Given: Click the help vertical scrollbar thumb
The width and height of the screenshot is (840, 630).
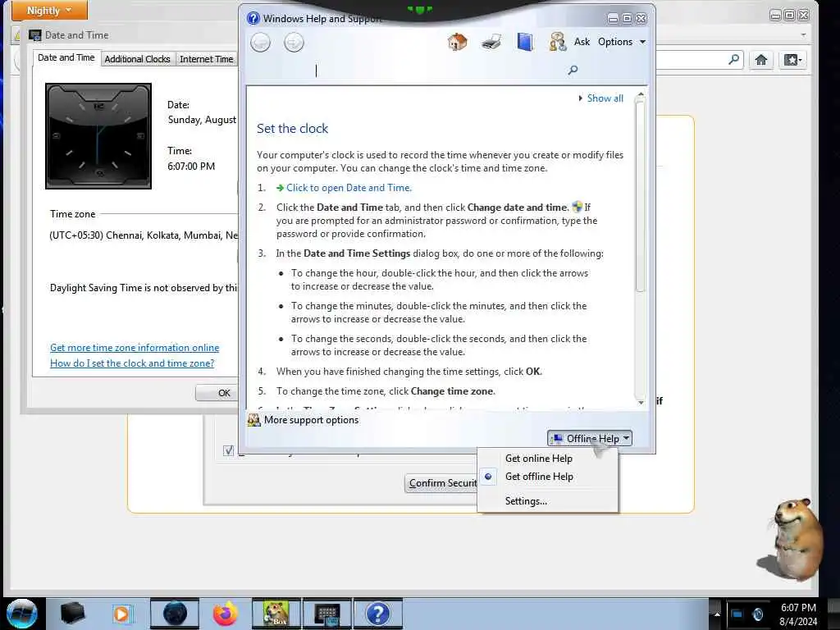Looking at the screenshot, I should [x=640, y=197].
